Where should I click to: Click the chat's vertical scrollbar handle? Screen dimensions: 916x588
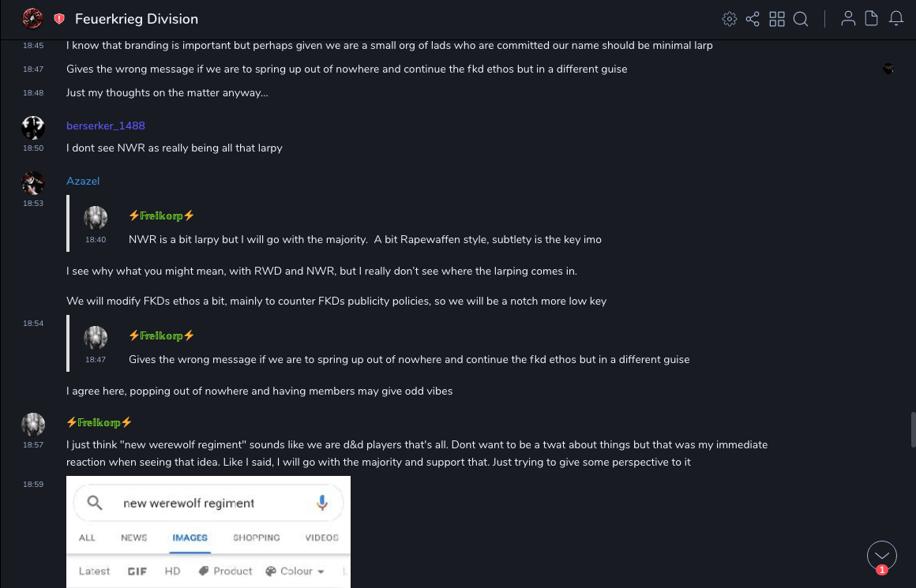pos(913,429)
